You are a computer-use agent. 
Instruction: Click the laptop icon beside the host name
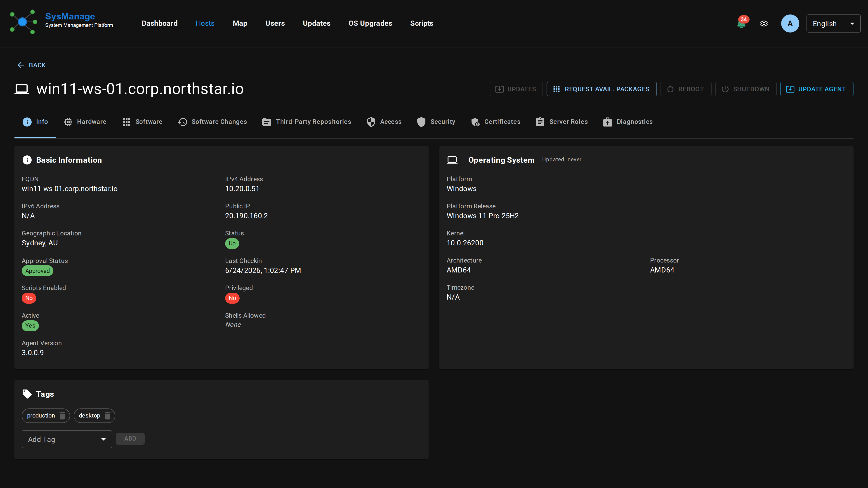(21, 89)
